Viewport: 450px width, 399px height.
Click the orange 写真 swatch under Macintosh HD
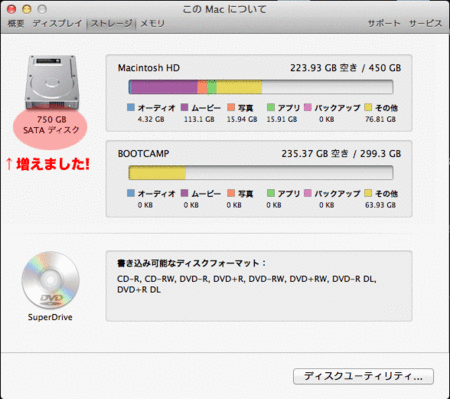click(231, 107)
